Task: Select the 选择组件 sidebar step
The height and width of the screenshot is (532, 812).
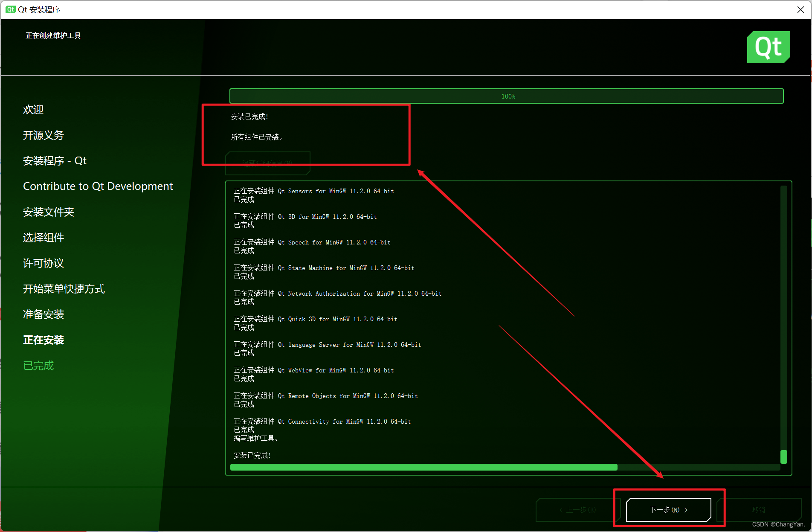Action: (43, 238)
